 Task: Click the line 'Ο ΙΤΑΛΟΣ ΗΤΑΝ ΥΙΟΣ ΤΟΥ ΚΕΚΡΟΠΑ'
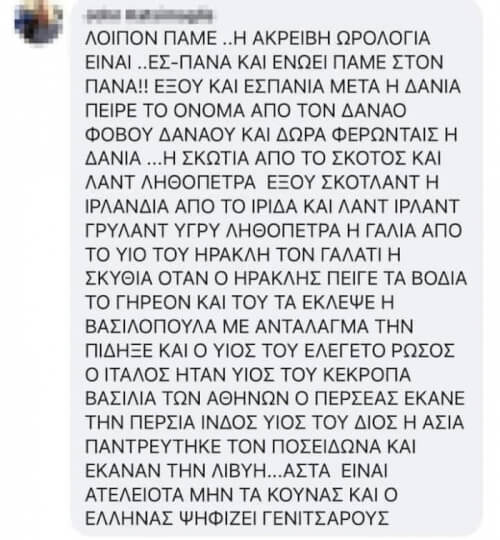coord(248,374)
